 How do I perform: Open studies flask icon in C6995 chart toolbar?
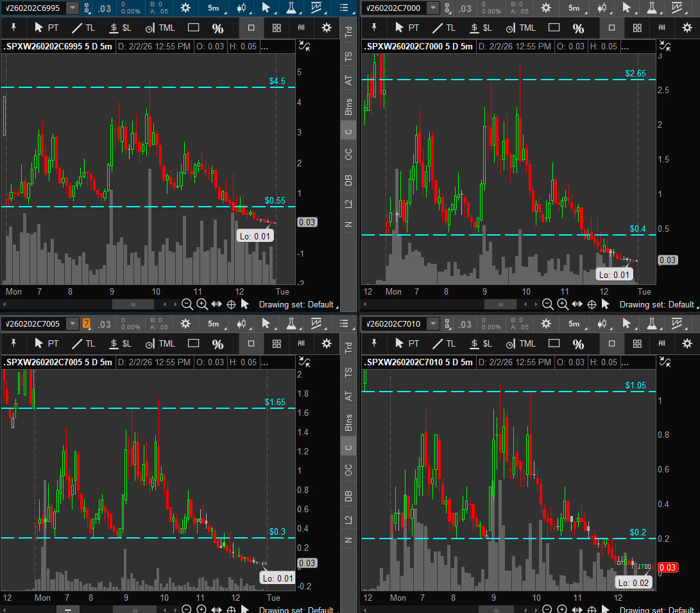[291, 8]
